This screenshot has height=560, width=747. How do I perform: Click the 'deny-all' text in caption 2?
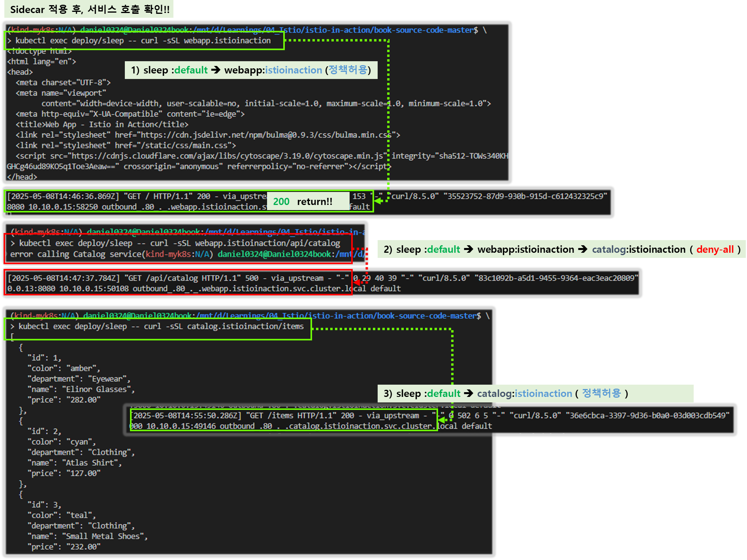(715, 250)
